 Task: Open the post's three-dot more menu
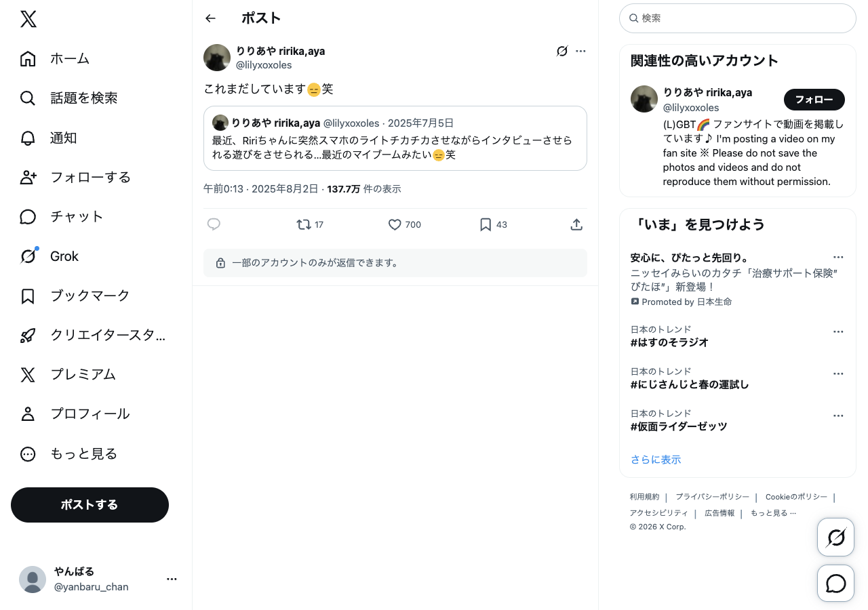580,51
